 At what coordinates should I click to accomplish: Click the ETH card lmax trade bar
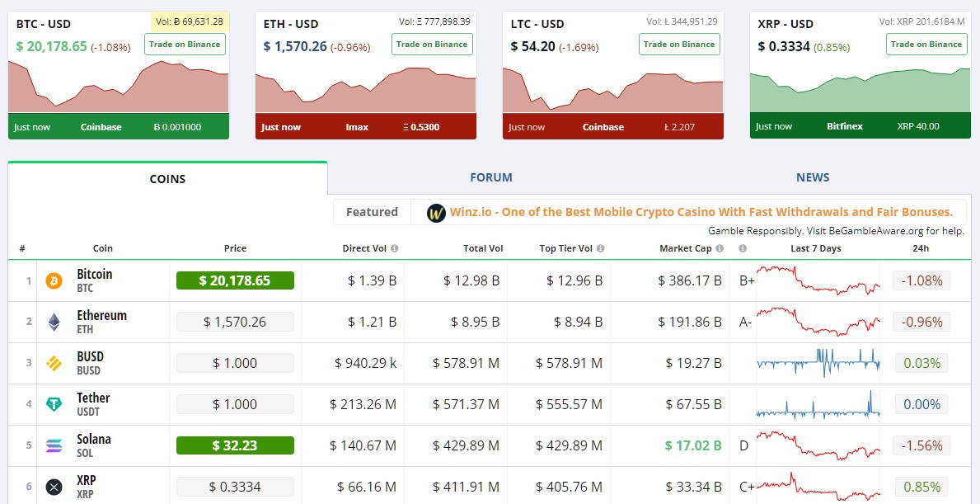[x=366, y=127]
